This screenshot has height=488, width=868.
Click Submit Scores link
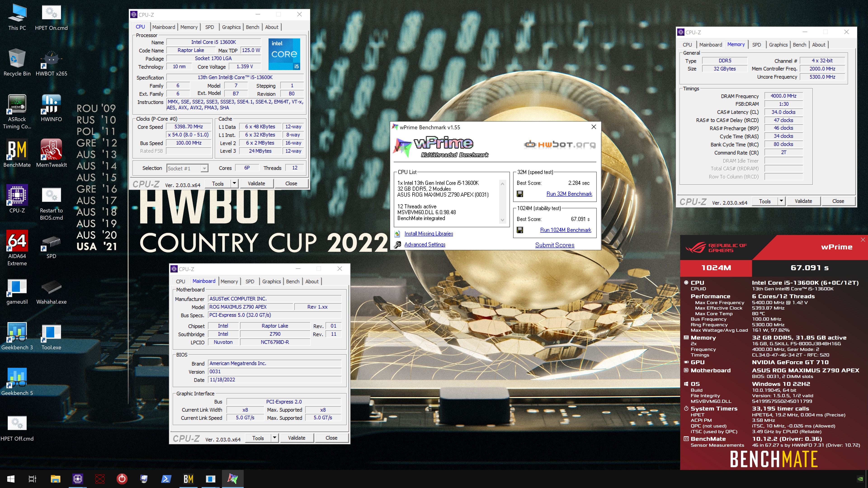[x=555, y=245]
